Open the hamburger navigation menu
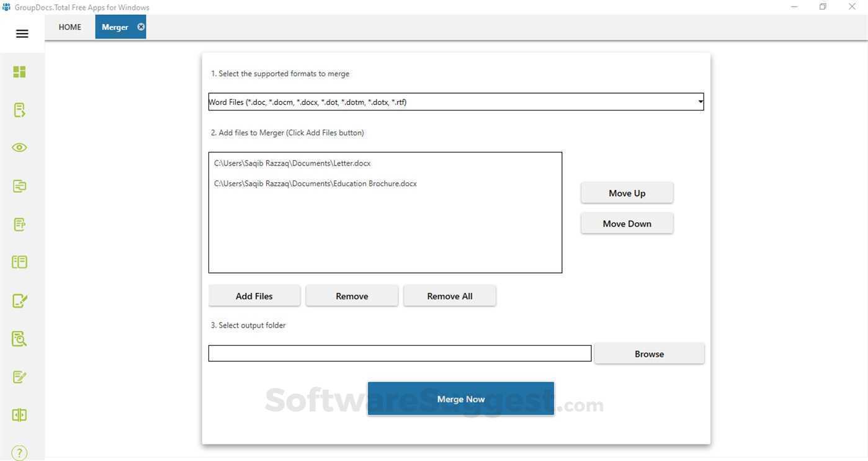 pos(22,34)
